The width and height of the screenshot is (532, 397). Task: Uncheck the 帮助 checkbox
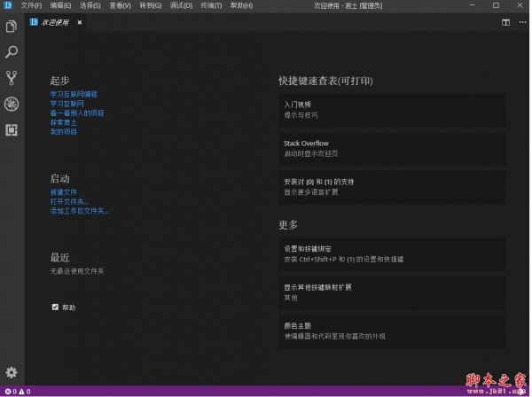(55, 307)
